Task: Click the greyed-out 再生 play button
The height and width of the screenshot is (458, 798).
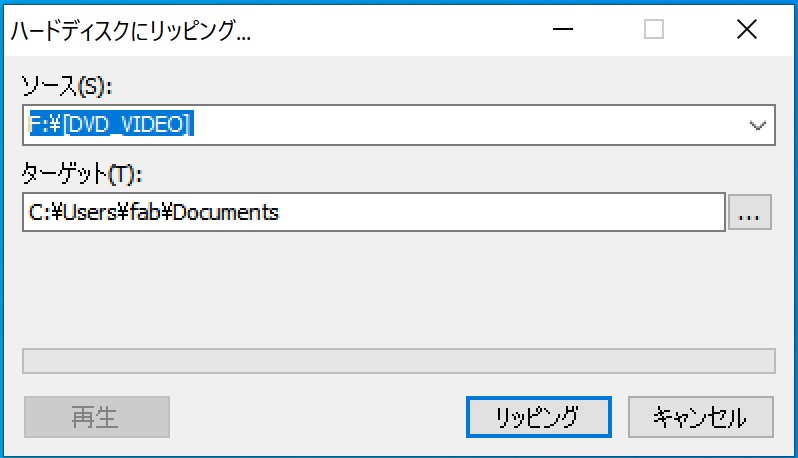Action: (x=97, y=417)
